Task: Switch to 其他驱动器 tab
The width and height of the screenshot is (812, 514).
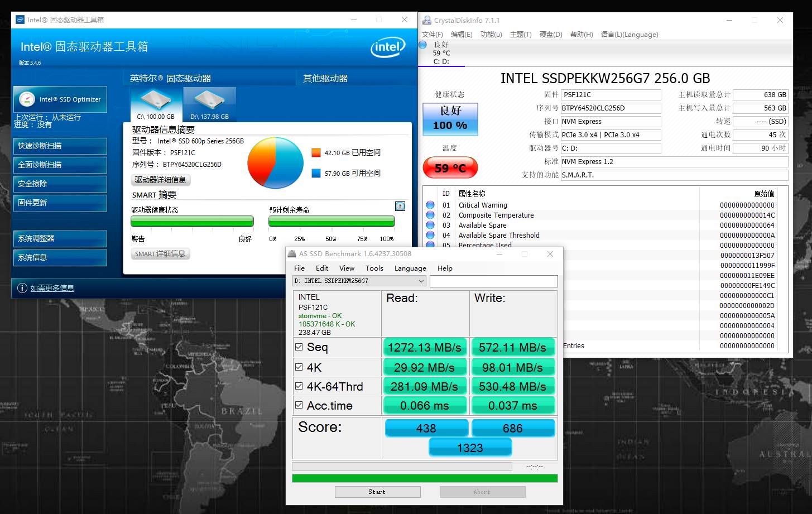Action: coord(325,78)
